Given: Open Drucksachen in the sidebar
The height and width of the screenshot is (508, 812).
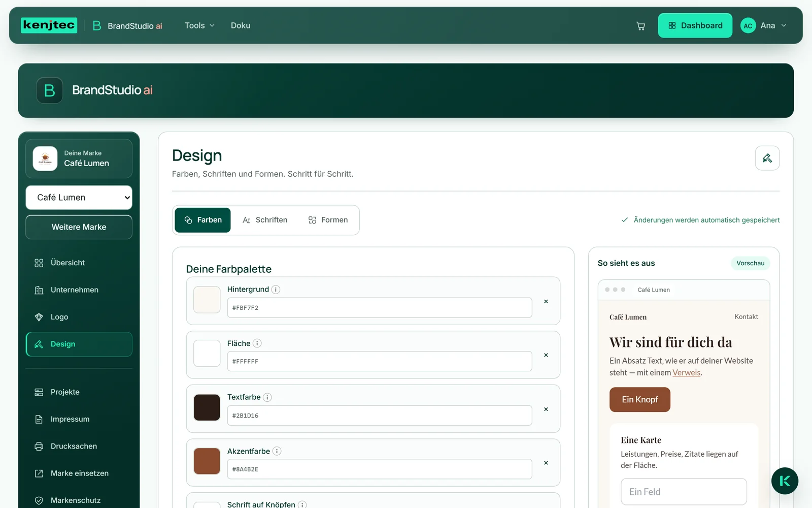Looking at the screenshot, I should point(79,446).
